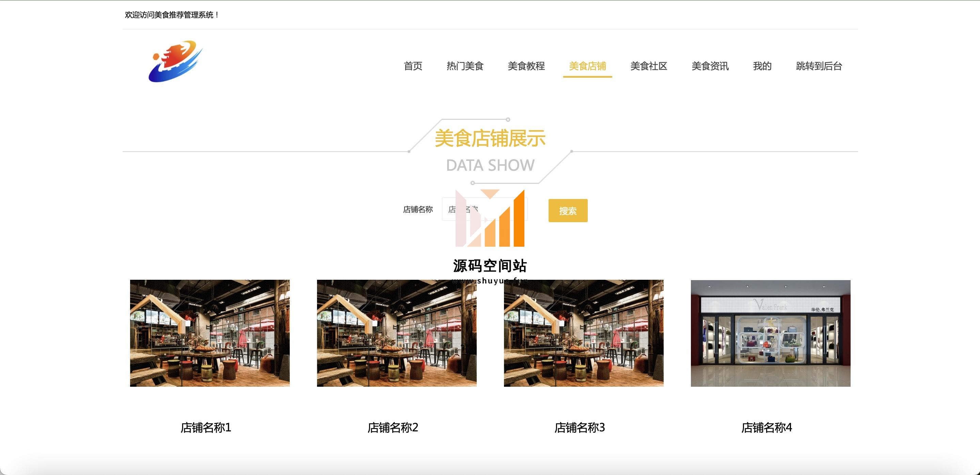Open the 我的 menu item

click(762, 66)
